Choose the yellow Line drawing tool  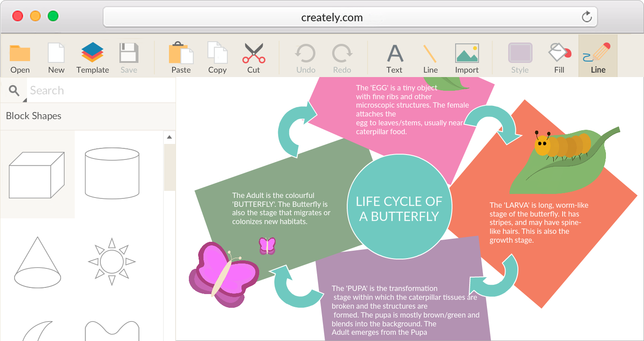(x=430, y=54)
